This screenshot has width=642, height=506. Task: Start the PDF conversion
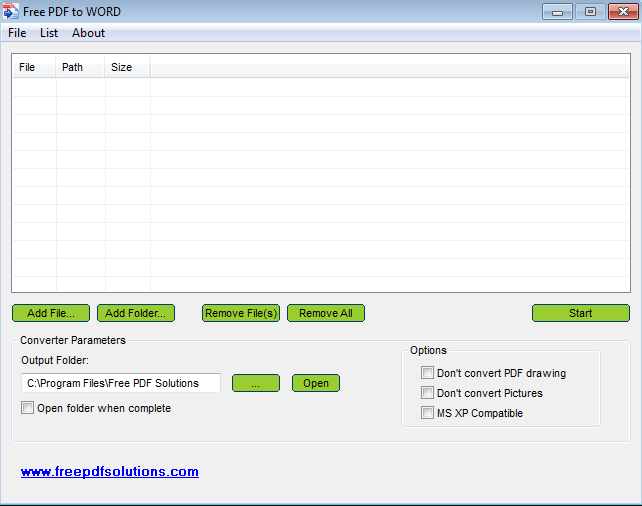click(x=581, y=313)
